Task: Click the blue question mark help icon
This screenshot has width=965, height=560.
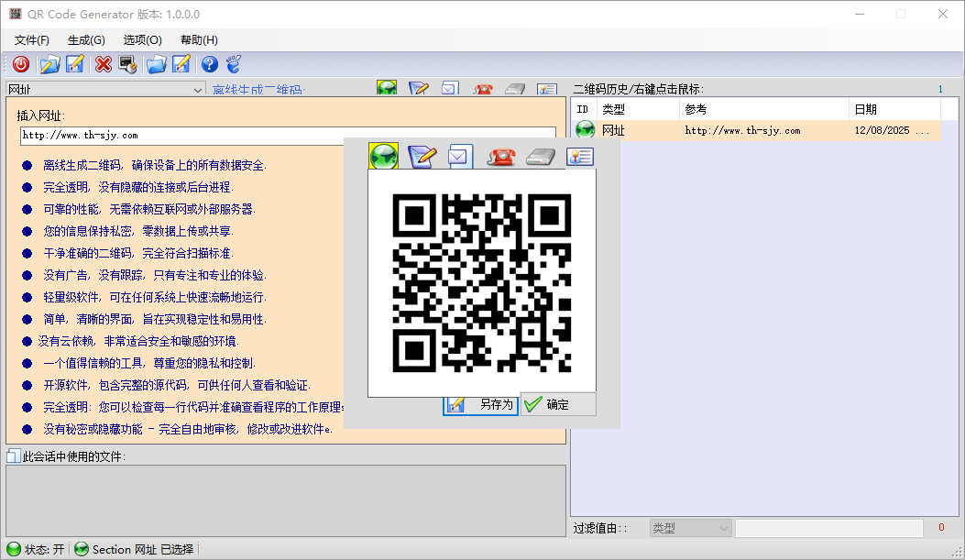Action: point(209,64)
